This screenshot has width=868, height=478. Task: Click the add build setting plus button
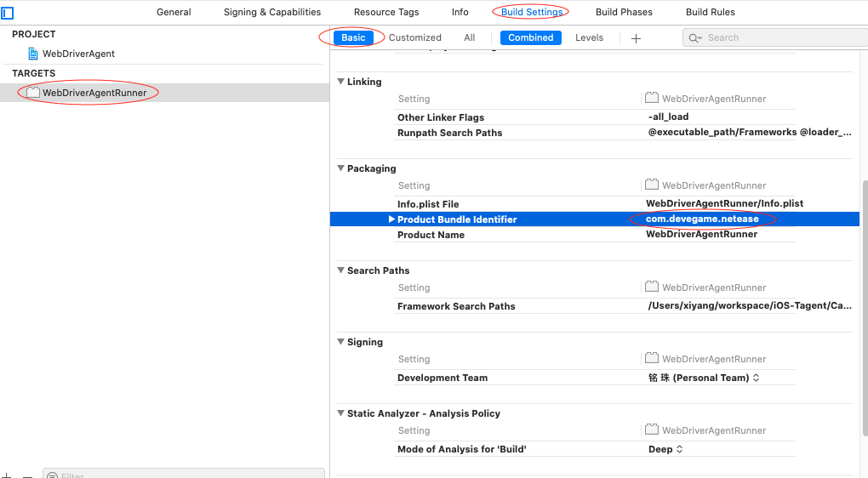click(636, 38)
